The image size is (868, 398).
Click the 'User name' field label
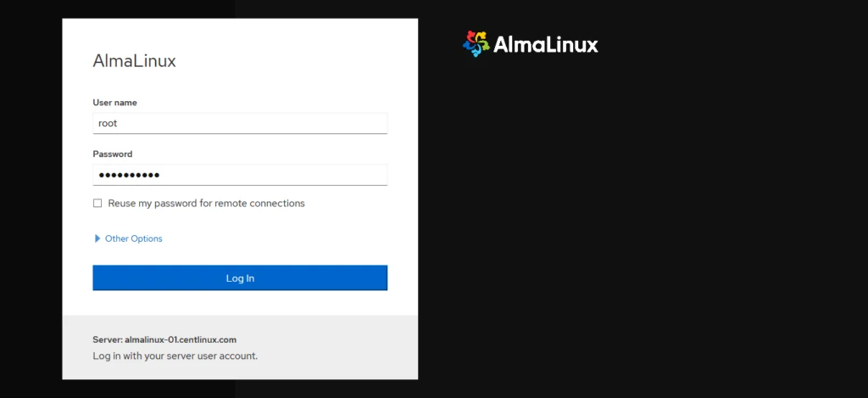coord(114,103)
